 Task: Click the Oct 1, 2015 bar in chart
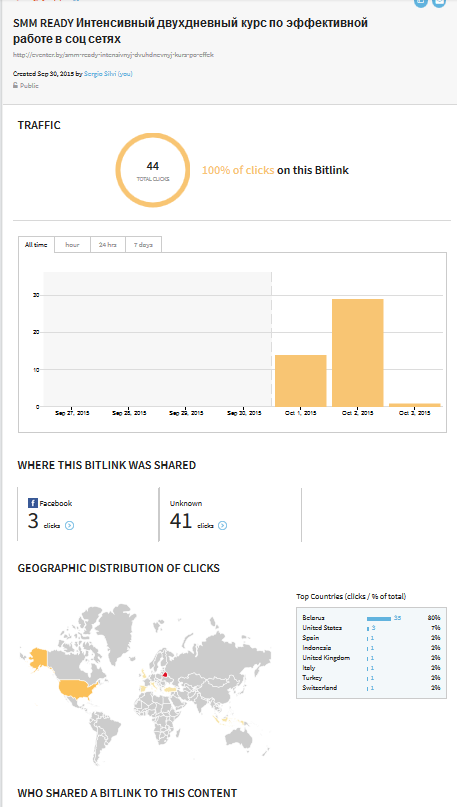301,381
